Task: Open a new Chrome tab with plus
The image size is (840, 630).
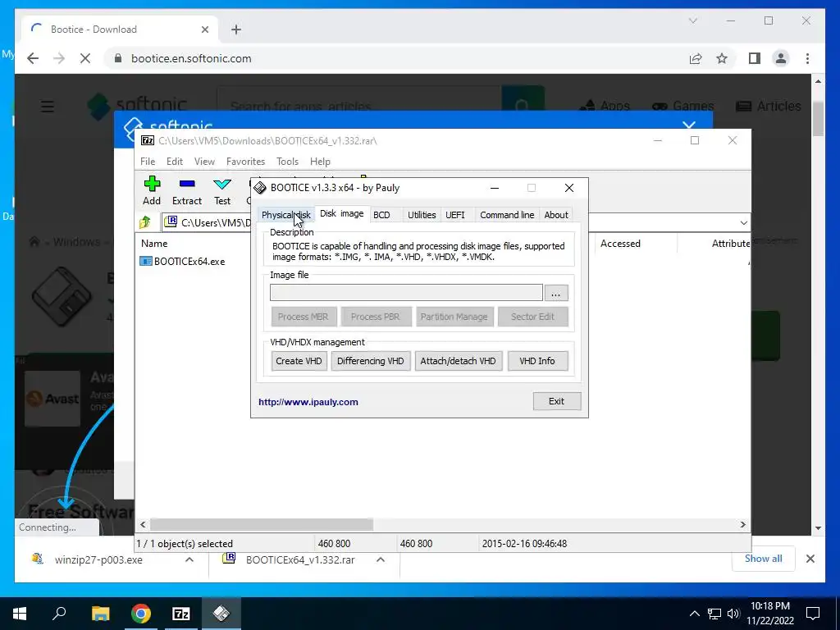Action: pyautogui.click(x=236, y=30)
